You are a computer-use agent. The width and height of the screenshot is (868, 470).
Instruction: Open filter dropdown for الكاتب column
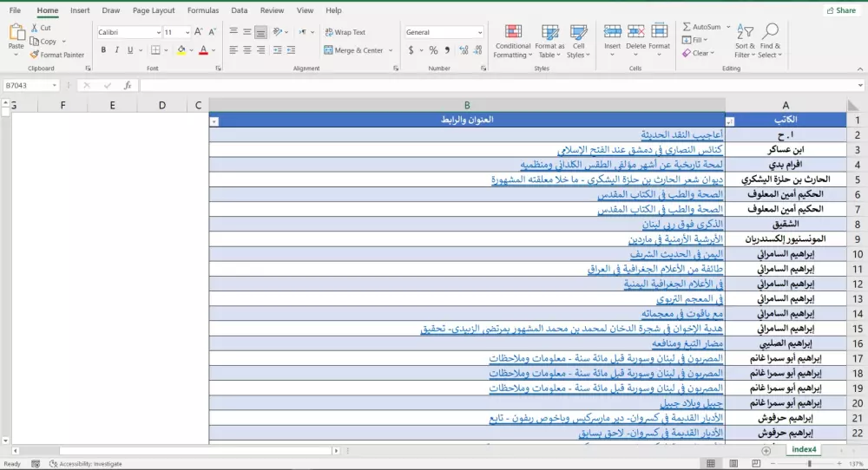(730, 121)
